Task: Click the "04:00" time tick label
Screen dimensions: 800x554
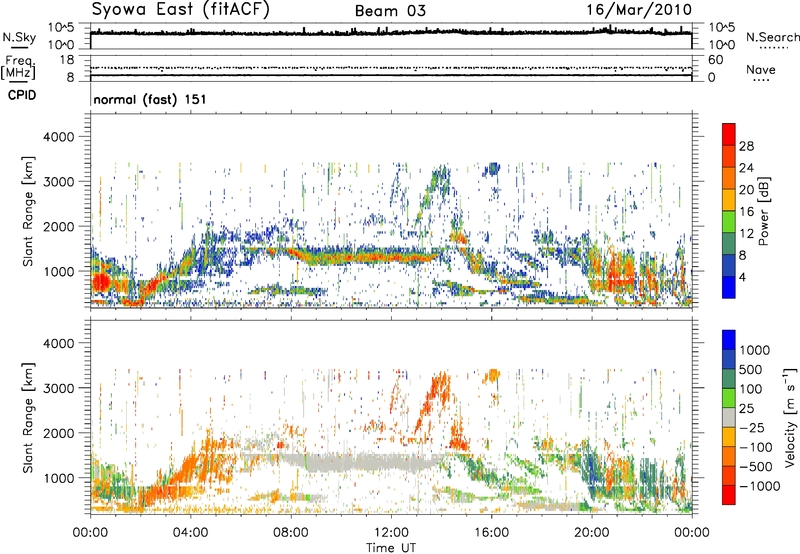Action: pyautogui.click(x=190, y=533)
